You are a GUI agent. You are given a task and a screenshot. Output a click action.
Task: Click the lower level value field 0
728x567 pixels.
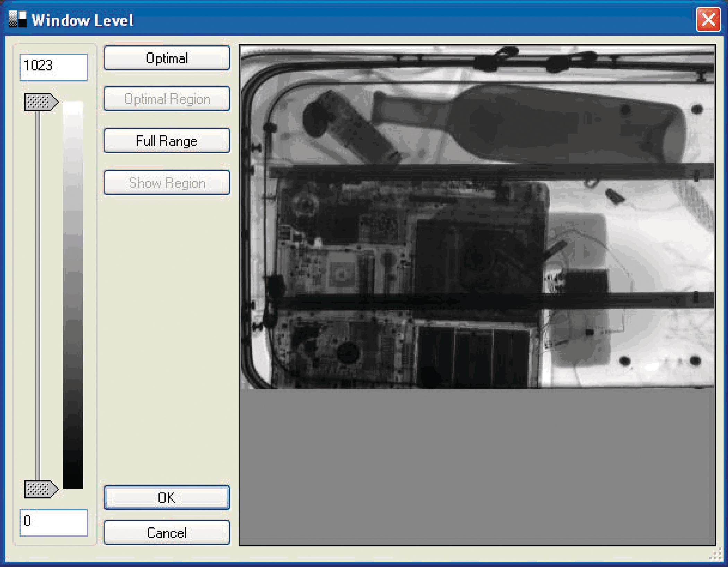point(53,522)
